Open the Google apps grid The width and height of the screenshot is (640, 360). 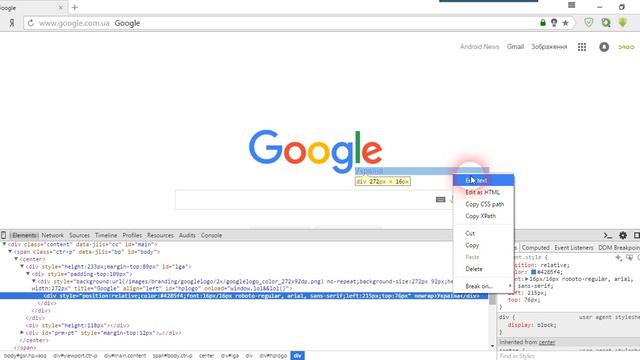[582, 47]
